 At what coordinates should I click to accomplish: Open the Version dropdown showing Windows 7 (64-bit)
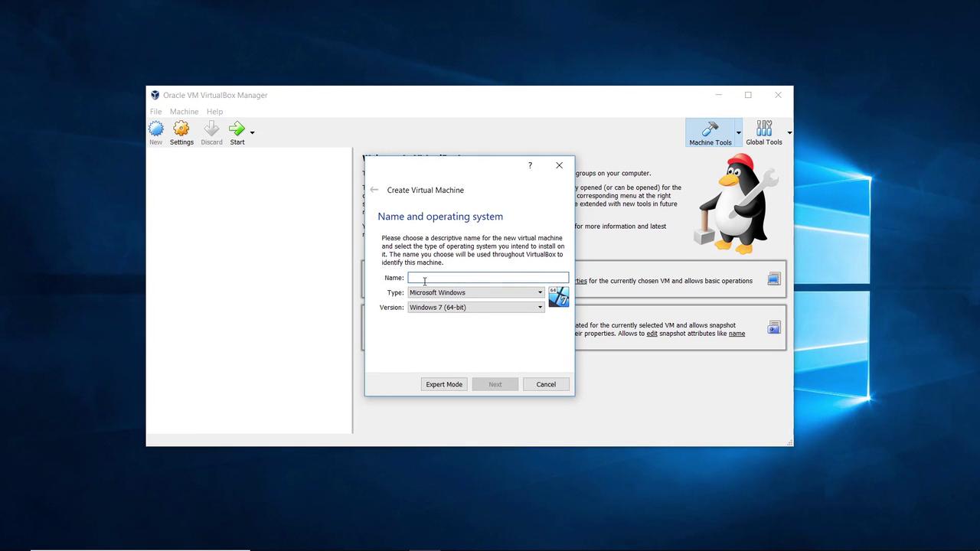475,308
